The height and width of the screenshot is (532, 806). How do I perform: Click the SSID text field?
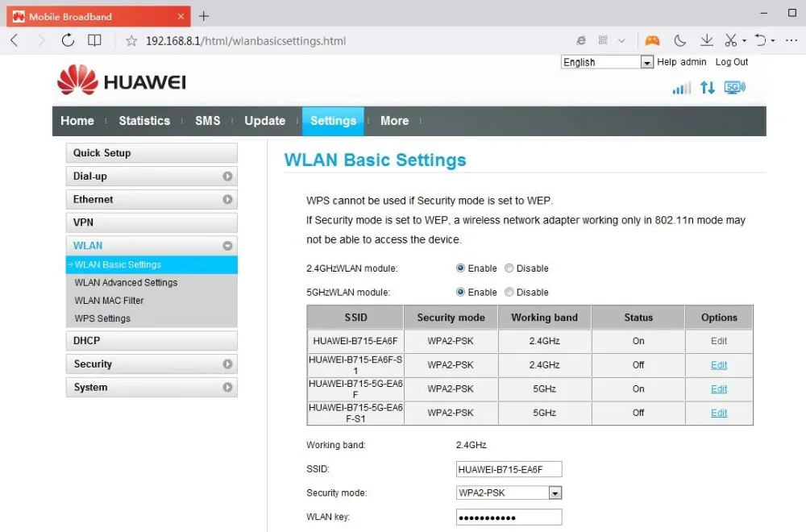click(x=509, y=469)
